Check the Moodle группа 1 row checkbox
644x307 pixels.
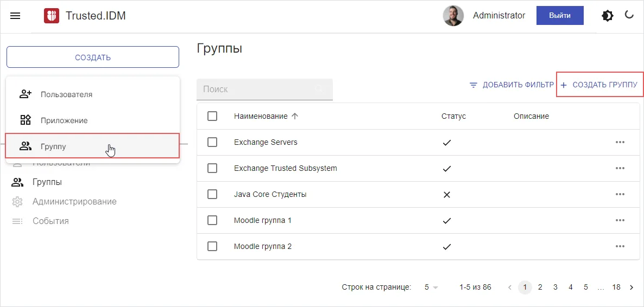pyautogui.click(x=212, y=220)
